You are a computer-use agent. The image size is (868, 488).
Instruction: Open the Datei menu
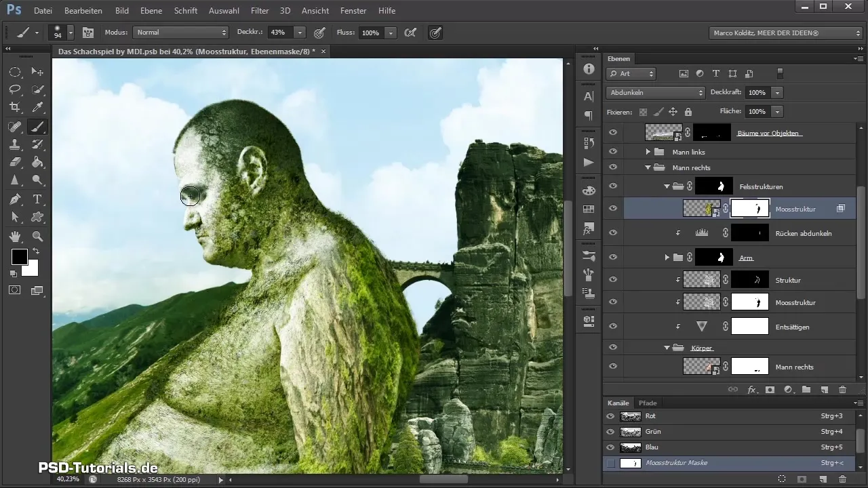click(x=43, y=11)
